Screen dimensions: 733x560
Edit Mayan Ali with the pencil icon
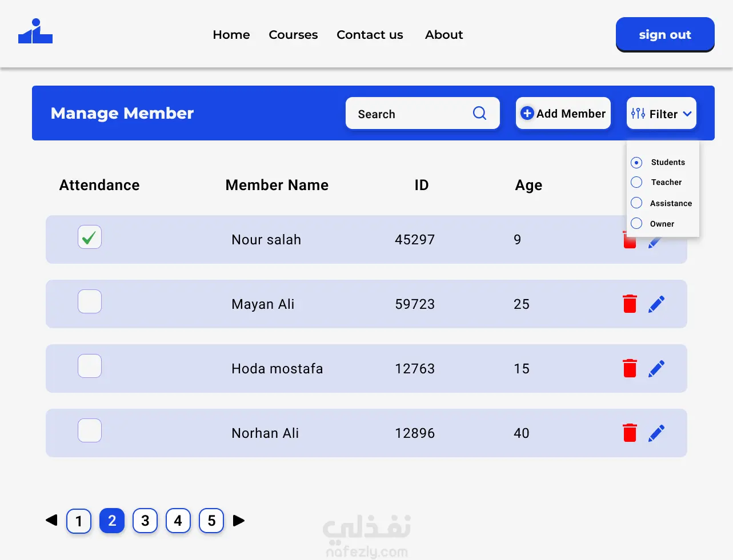(x=656, y=304)
